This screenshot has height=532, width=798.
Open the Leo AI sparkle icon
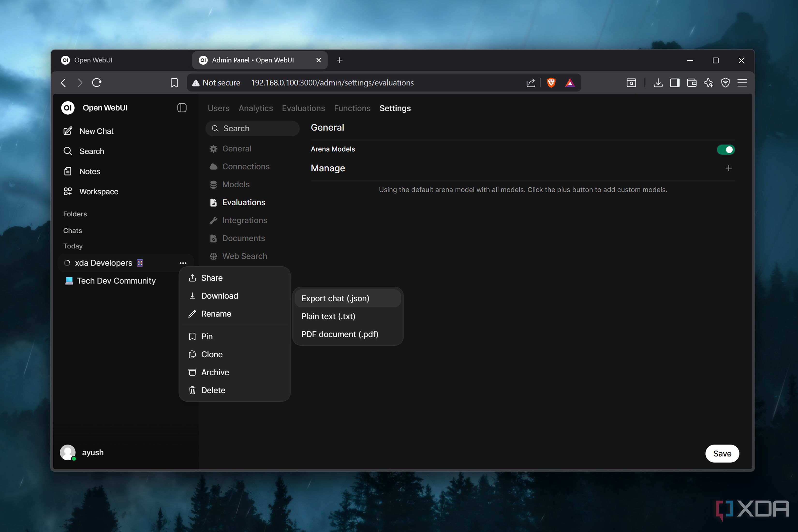click(x=708, y=83)
